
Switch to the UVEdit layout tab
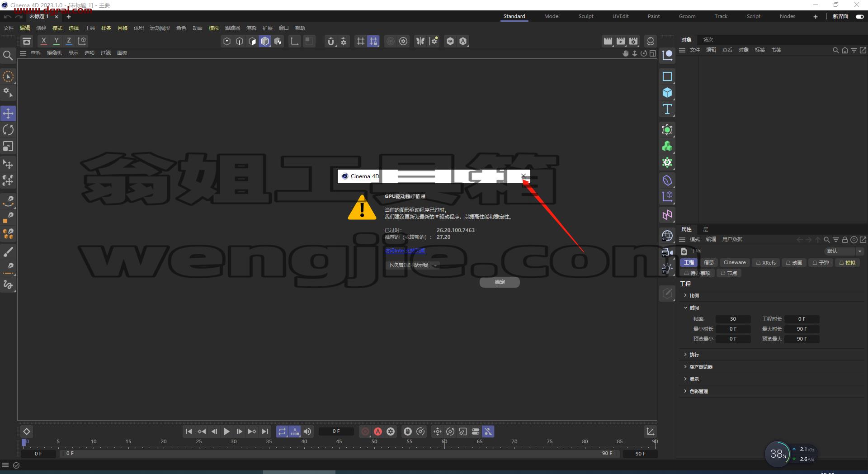click(620, 16)
